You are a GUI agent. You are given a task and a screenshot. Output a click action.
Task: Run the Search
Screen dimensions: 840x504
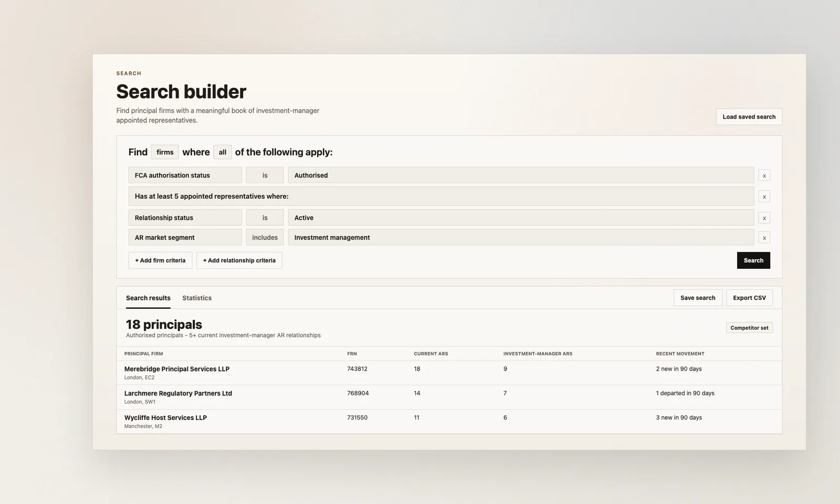coord(753,260)
